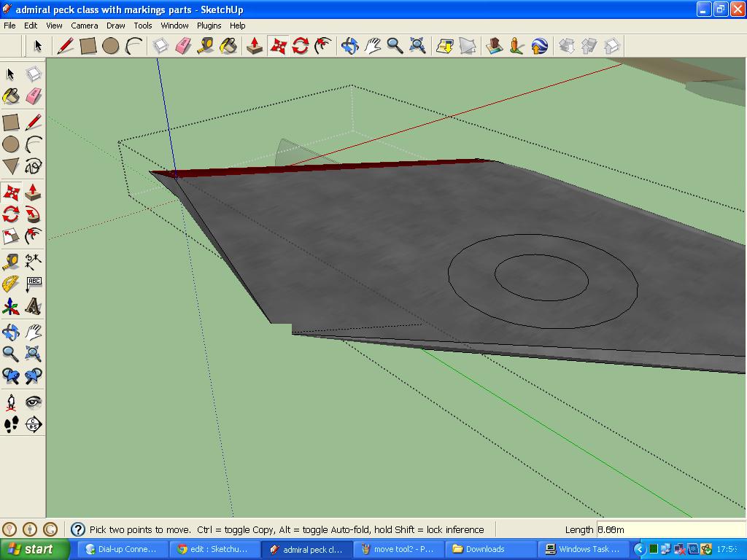
Task: Click Add Location person icon in toolbar
Action: click(x=517, y=46)
